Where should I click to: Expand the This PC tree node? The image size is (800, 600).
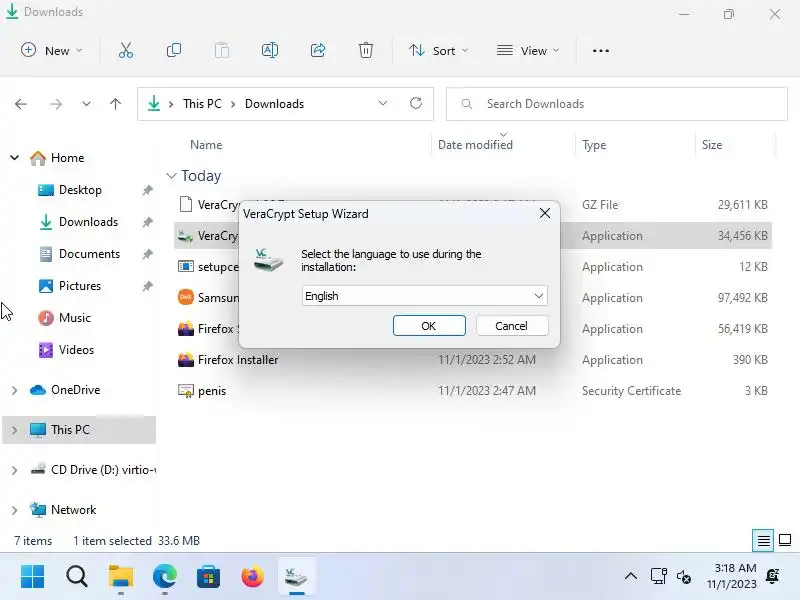click(15, 430)
